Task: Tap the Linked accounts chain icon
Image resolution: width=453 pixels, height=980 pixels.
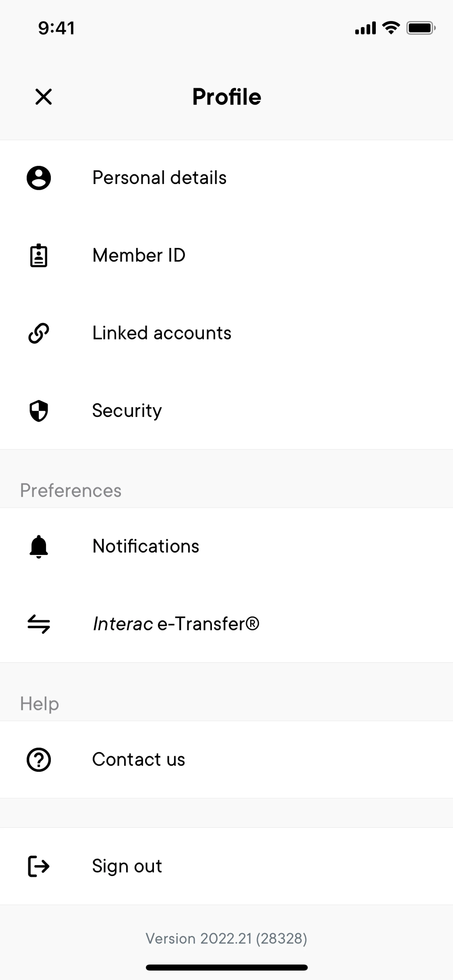Action: (38, 333)
